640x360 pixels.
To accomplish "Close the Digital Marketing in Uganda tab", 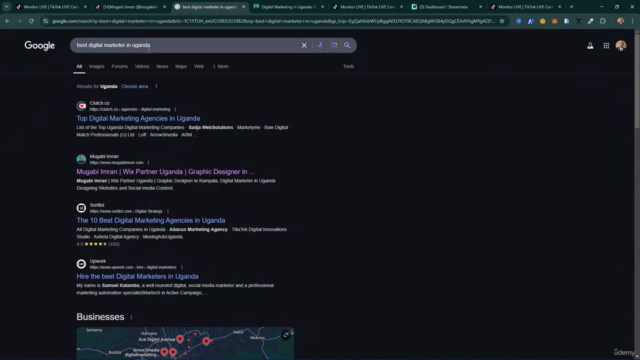I will coord(322,7).
